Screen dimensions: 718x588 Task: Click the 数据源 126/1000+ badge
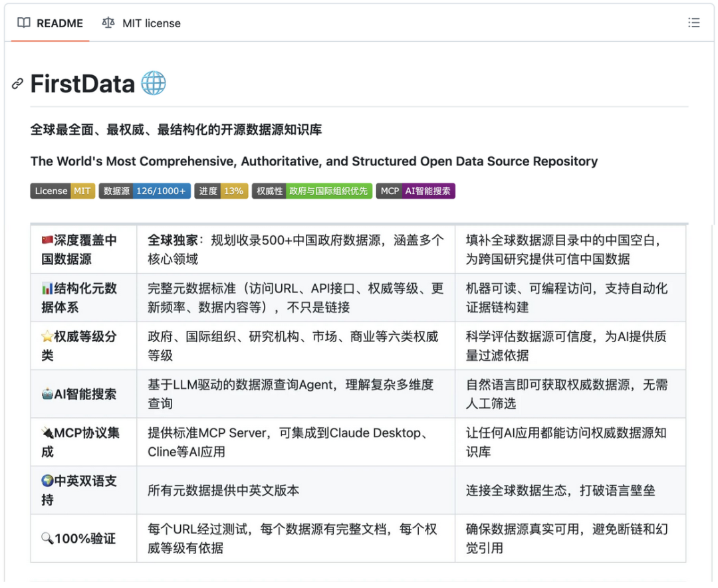pyautogui.click(x=145, y=191)
